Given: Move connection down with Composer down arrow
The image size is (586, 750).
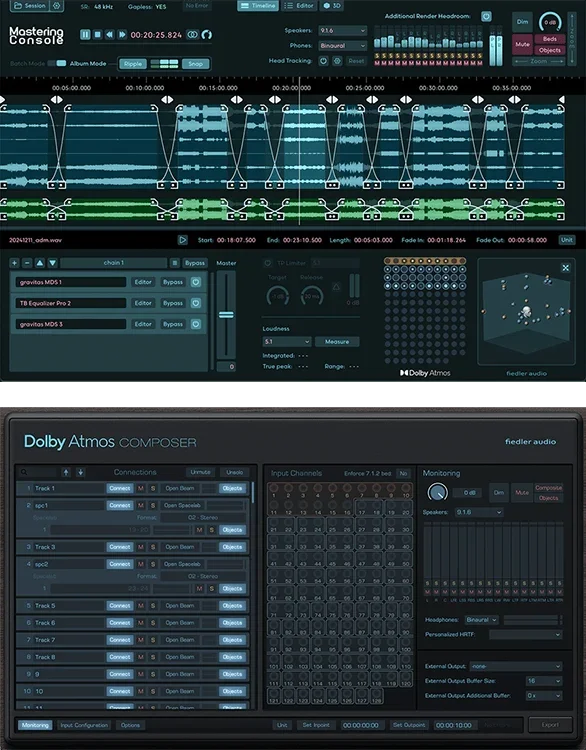Looking at the screenshot, I should pos(80,473).
